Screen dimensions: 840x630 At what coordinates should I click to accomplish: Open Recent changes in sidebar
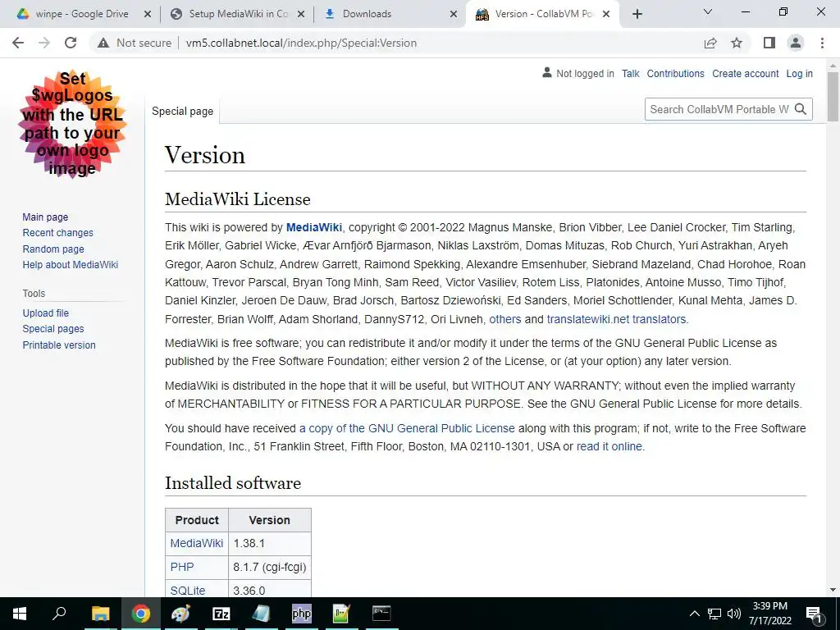pyautogui.click(x=58, y=233)
